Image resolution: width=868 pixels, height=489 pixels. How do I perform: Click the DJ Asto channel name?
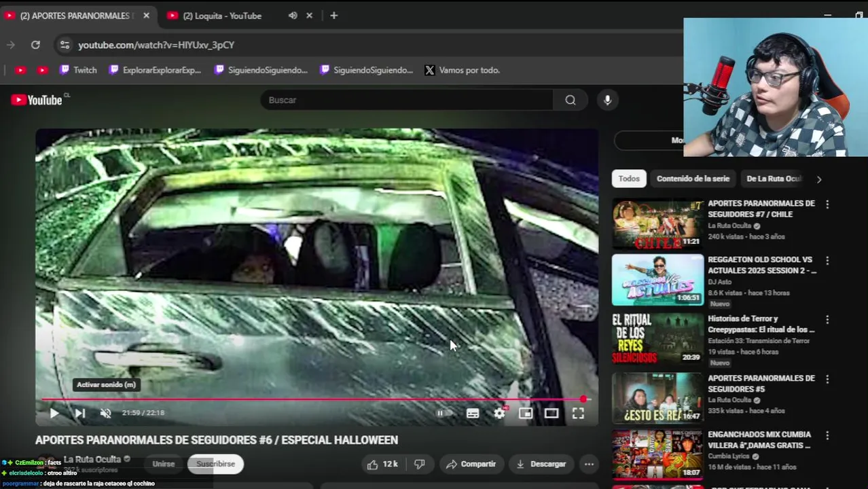click(721, 282)
